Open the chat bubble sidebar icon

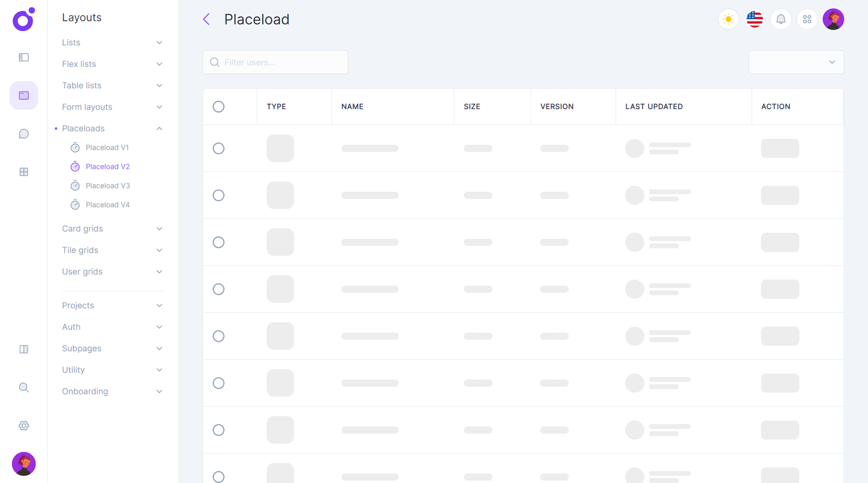click(x=24, y=134)
